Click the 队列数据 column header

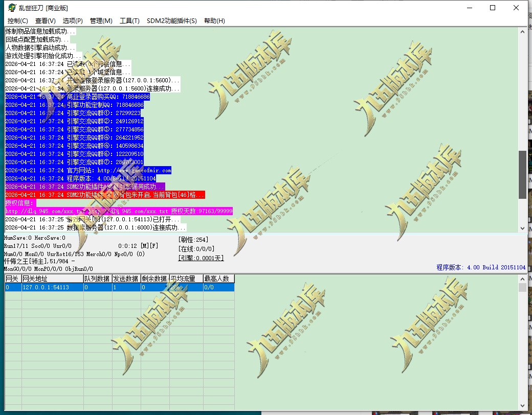(98, 279)
